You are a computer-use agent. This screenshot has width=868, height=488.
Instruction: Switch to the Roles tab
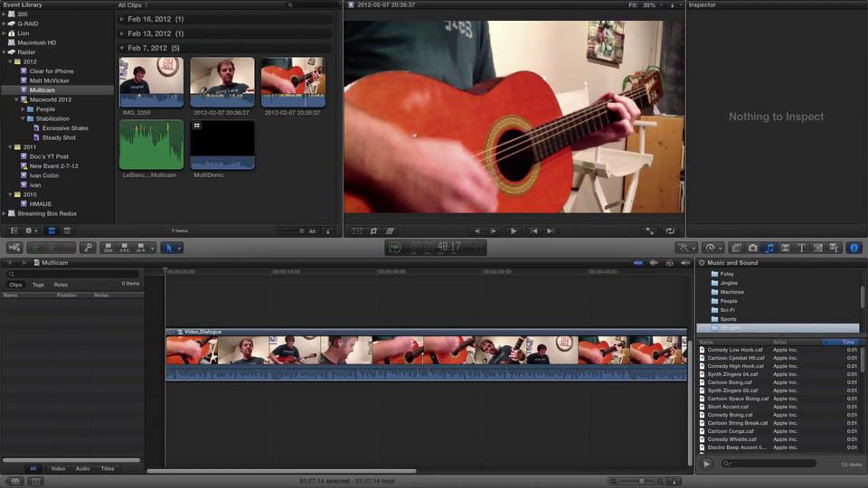pos(61,285)
